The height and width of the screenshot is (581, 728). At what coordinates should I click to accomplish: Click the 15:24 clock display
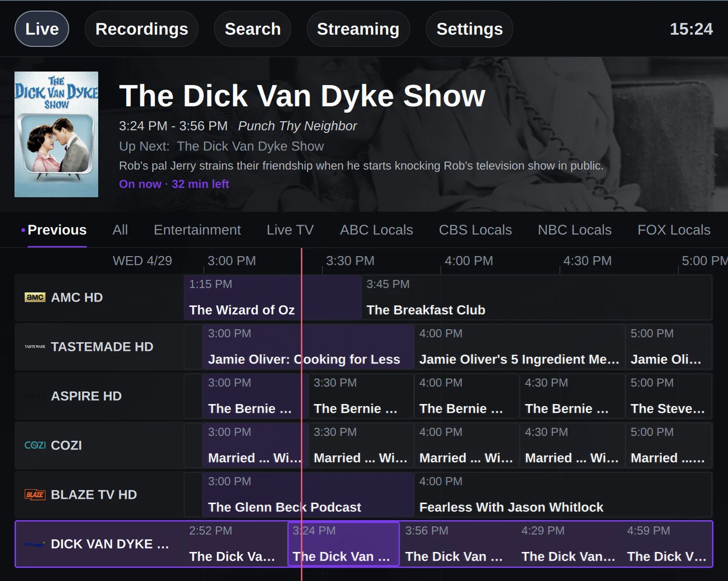(x=691, y=29)
